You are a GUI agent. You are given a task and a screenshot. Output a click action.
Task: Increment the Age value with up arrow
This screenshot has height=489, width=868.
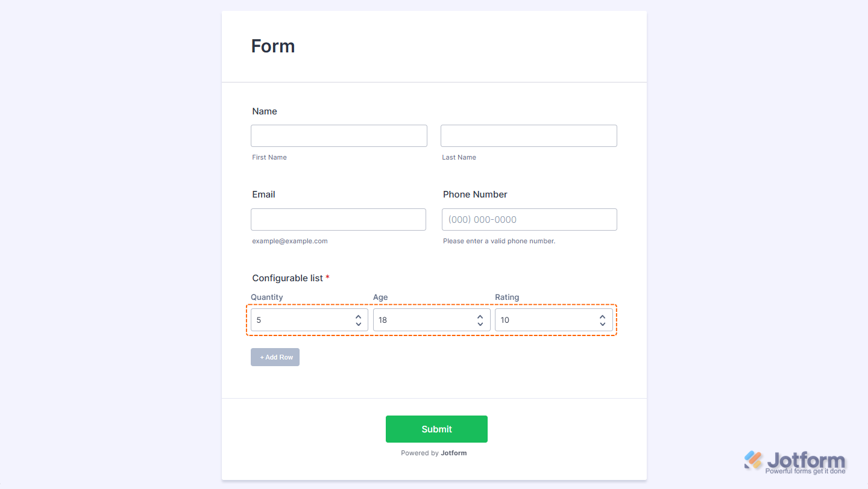point(480,316)
